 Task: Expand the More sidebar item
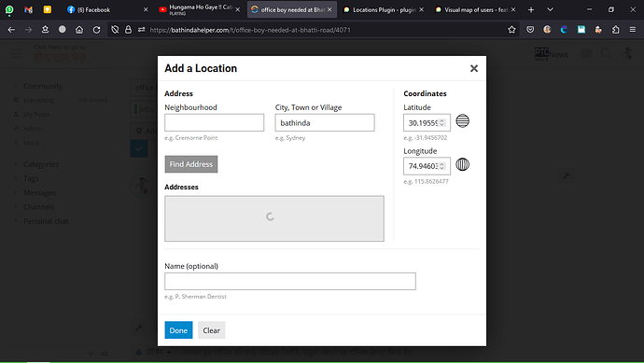(x=31, y=143)
